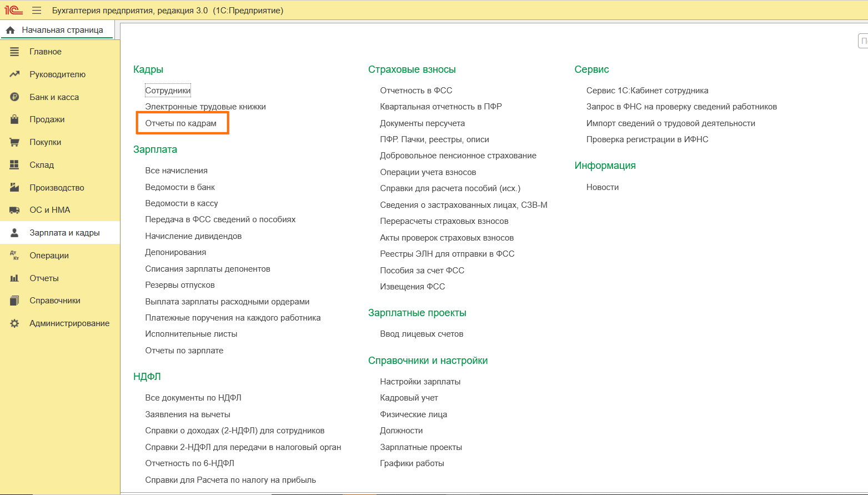
Task: Open Физические лица directory
Action: coord(413,414)
